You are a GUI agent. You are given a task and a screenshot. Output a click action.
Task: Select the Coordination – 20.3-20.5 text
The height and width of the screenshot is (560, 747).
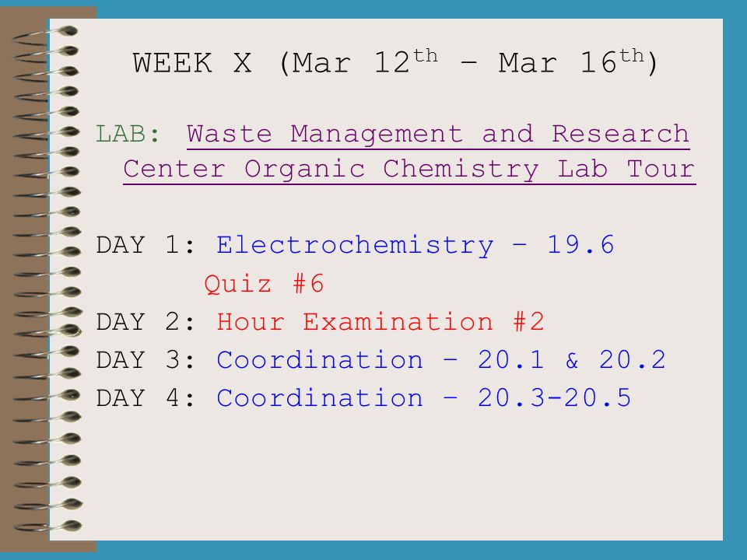click(x=424, y=398)
